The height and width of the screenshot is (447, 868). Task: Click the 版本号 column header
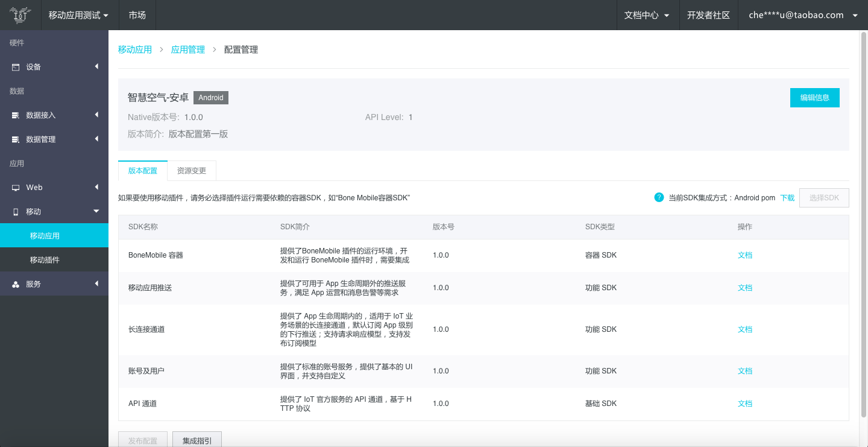tap(444, 227)
